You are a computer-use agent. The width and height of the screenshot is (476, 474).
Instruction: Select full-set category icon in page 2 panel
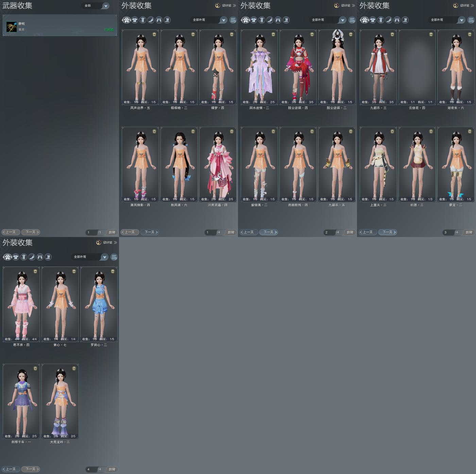point(245,20)
